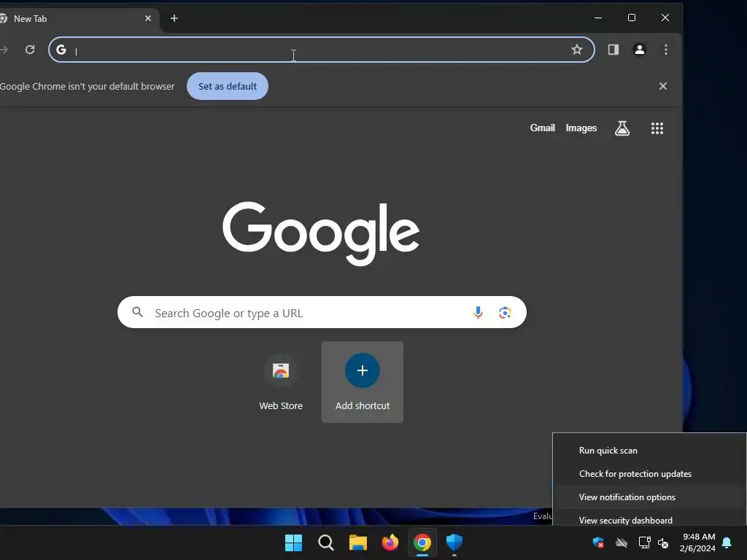Click the Search Google or type a URL box
This screenshot has width=747, height=560.
coord(322,312)
